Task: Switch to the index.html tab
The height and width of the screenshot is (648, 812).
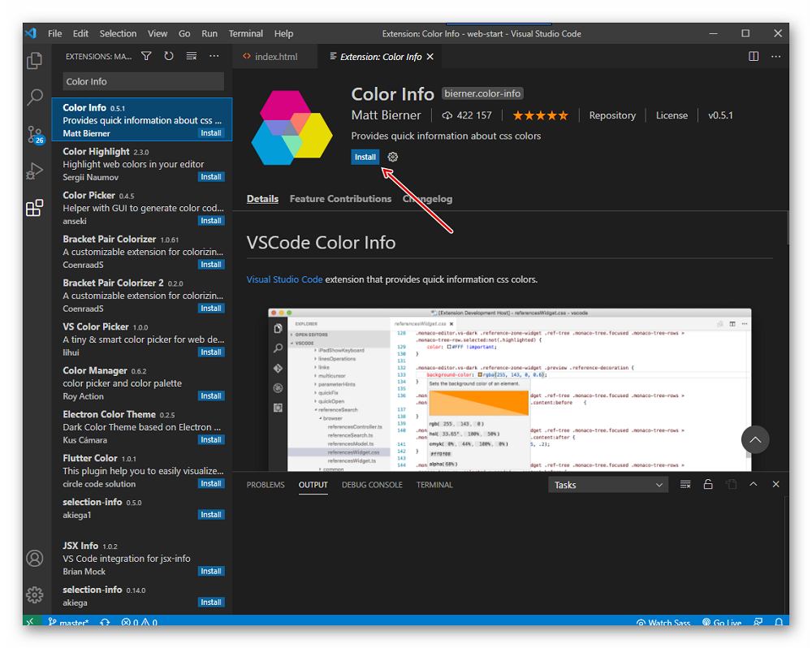Action: (275, 57)
